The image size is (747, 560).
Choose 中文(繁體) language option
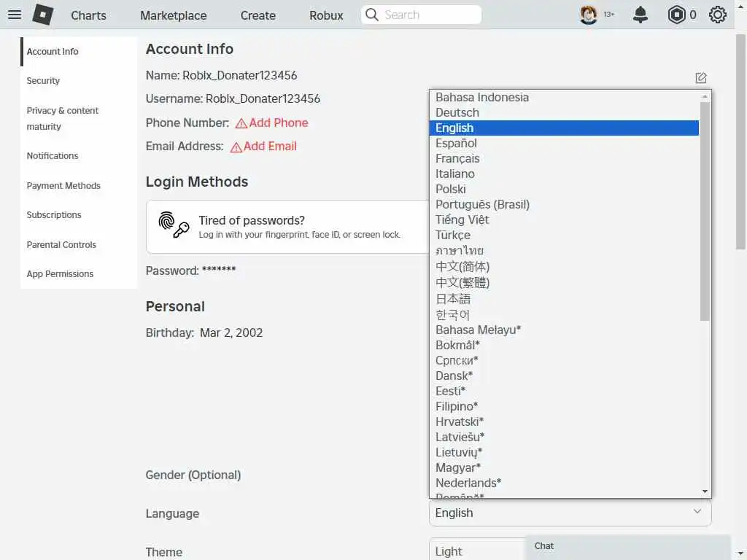click(x=564, y=282)
